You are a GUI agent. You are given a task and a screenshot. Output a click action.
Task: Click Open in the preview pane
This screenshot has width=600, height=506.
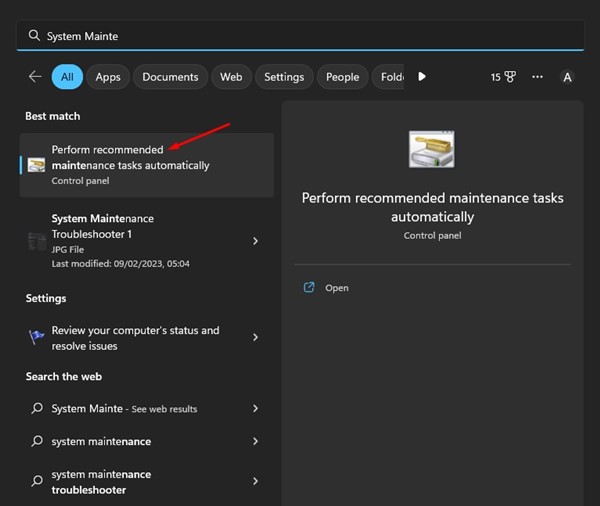(x=337, y=288)
